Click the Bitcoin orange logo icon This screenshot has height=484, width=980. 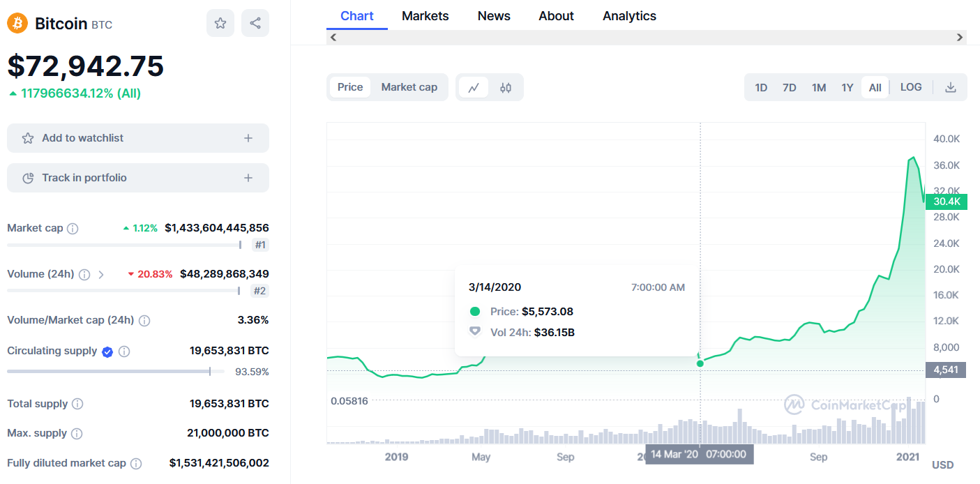click(17, 24)
